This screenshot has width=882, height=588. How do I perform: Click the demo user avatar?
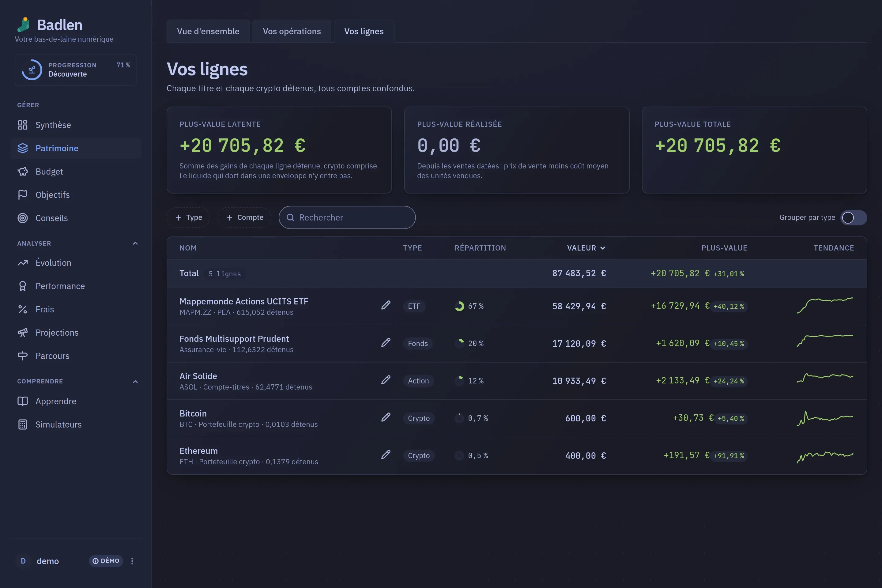[23, 561]
